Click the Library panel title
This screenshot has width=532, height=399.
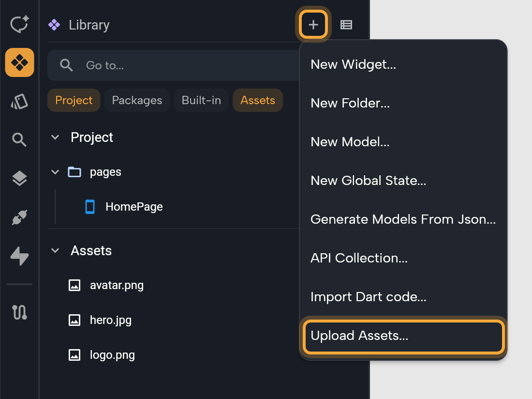pos(89,25)
